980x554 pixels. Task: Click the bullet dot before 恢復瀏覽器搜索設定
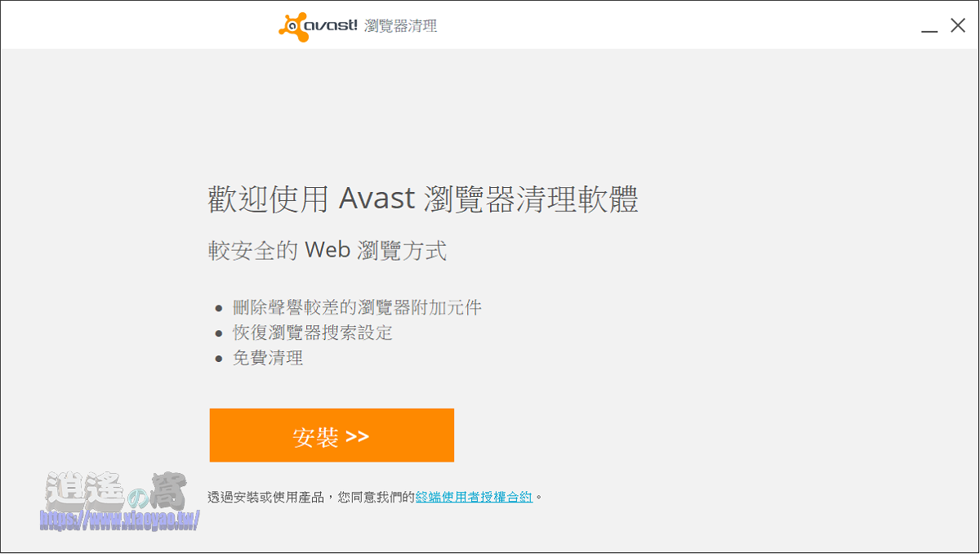pyautogui.click(x=218, y=333)
